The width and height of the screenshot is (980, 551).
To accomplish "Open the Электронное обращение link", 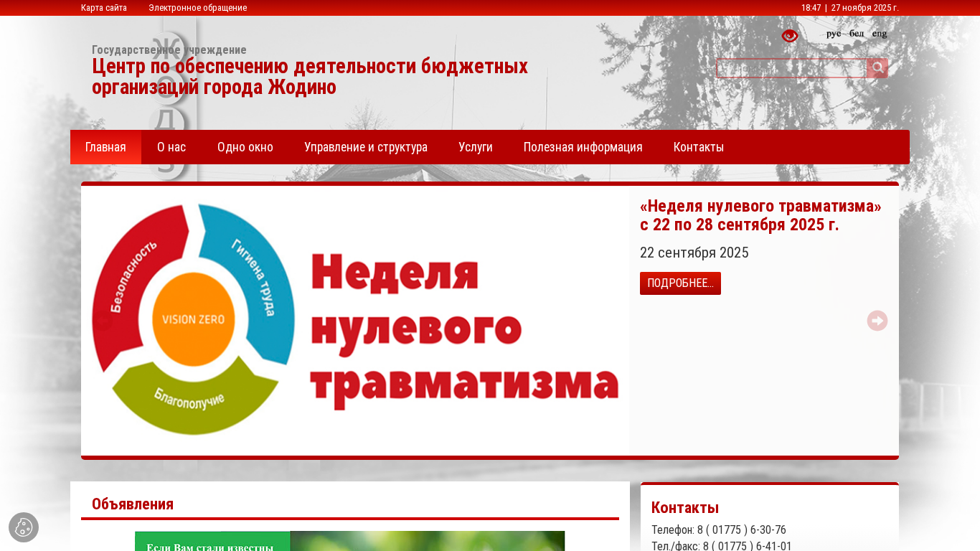I will (198, 8).
